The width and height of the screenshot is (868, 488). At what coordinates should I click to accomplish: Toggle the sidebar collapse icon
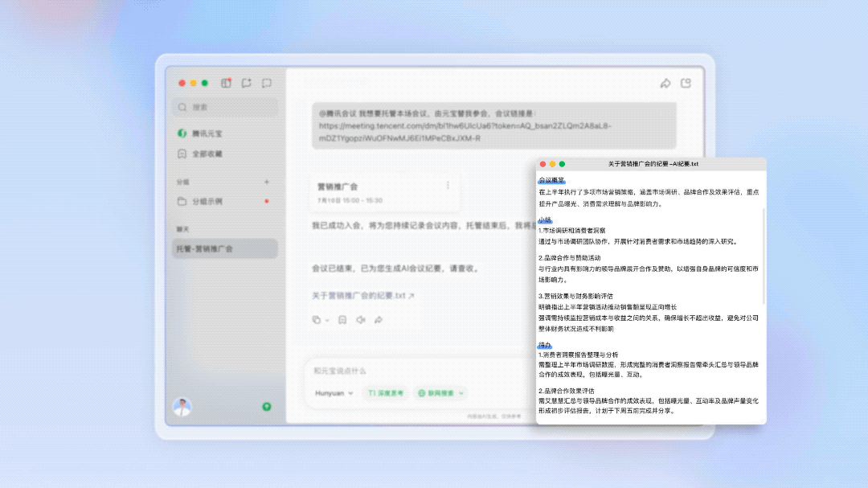click(226, 83)
